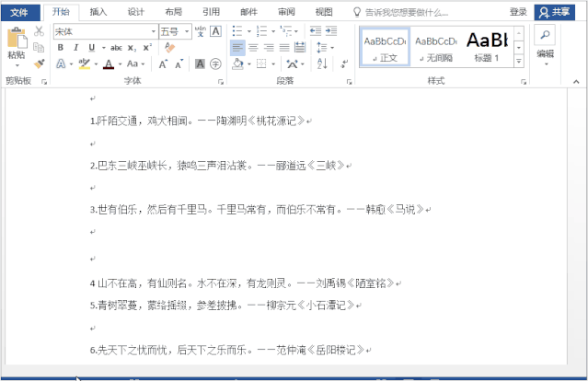Switch to the 审阅 Review tab
588x381 pixels.
[286, 12]
